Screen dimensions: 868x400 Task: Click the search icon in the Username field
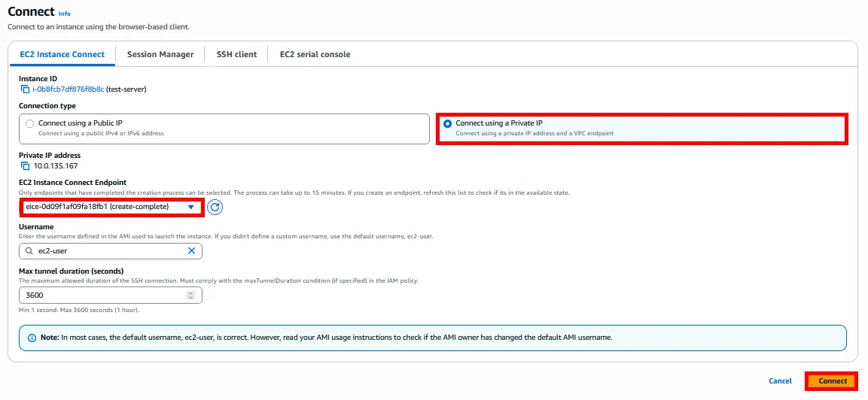(29, 250)
